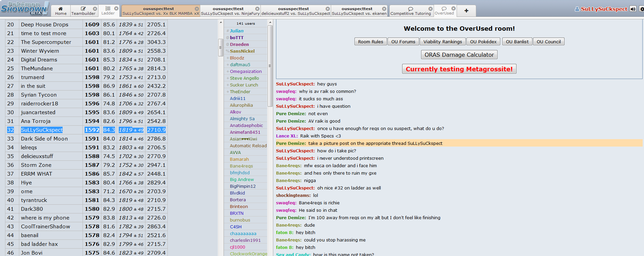Toggle sound with the speaker icon
Viewport: 644px width, 256px height.
tap(633, 9)
